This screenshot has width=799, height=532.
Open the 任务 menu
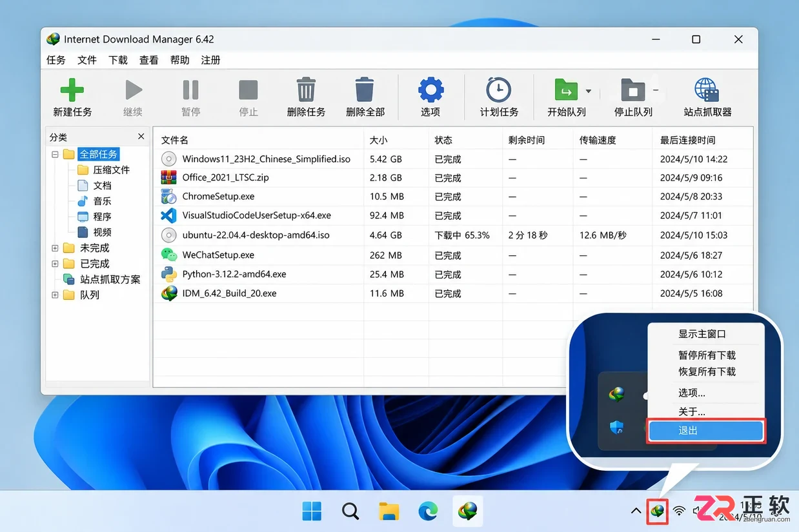click(x=56, y=60)
